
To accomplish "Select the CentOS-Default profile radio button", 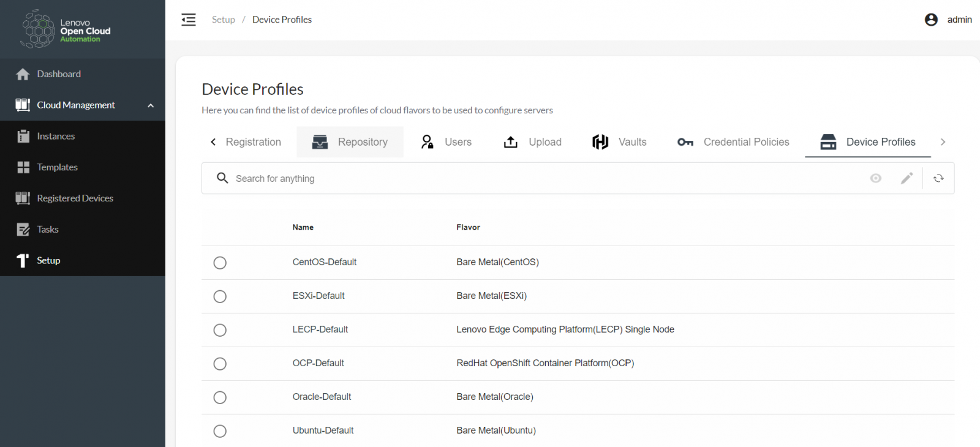I will coord(220,263).
